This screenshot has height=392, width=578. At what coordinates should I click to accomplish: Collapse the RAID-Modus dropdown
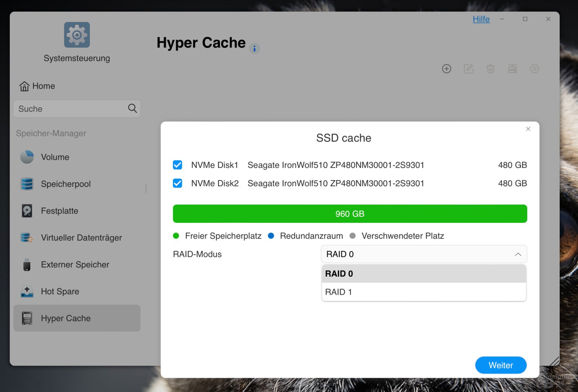pos(518,254)
